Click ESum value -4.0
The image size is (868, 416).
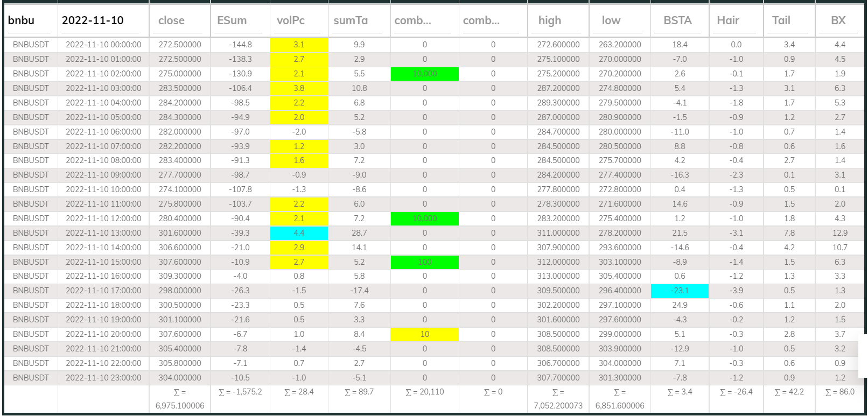240,276
